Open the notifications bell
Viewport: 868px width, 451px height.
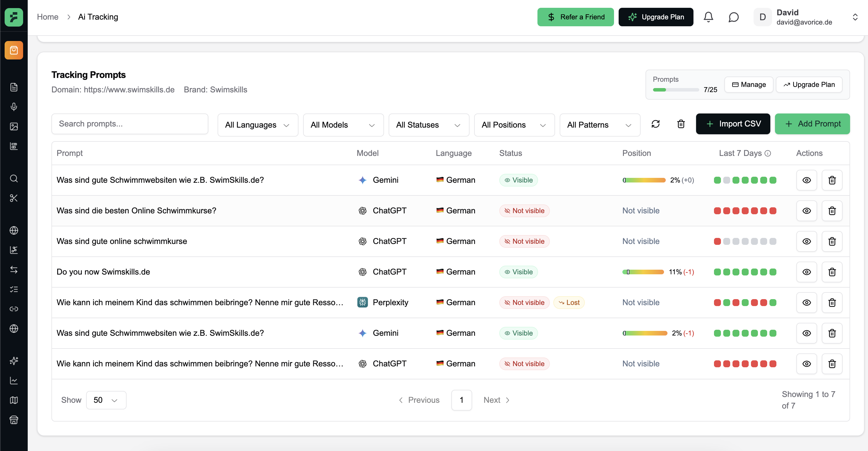[708, 17]
